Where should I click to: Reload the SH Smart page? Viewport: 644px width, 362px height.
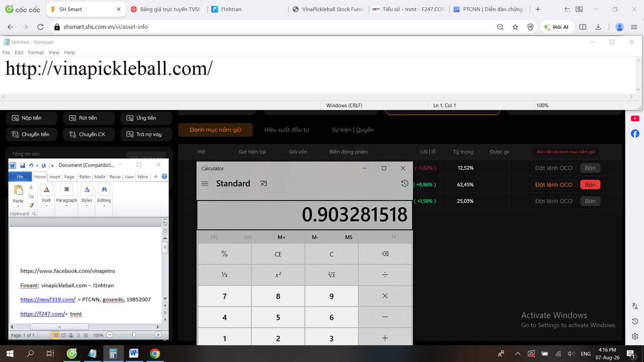point(41,27)
